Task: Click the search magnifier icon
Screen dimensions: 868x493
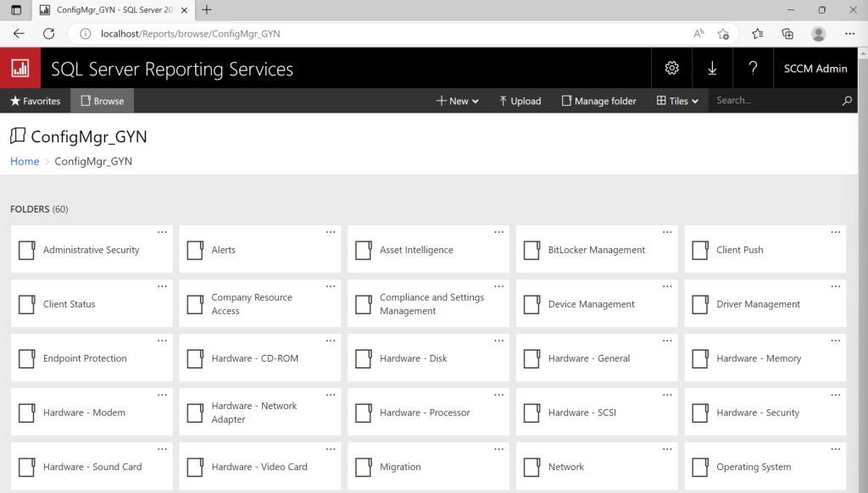Action: [847, 101]
